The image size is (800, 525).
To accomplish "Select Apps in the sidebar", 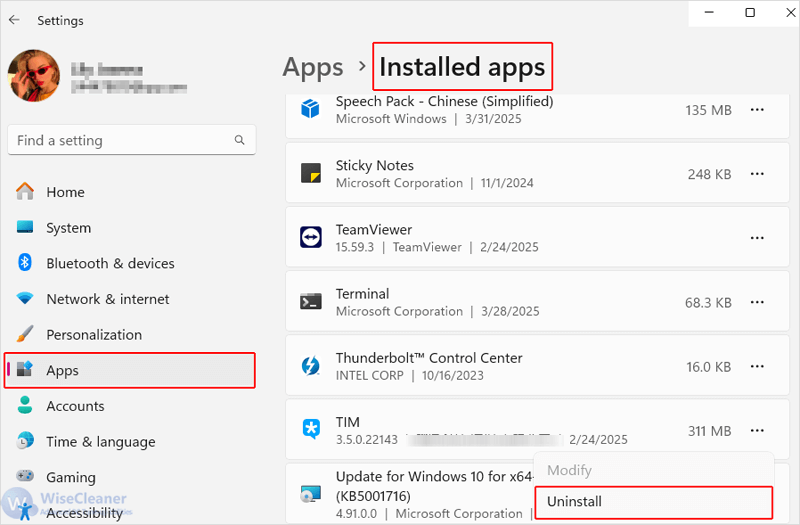I will pyautogui.click(x=130, y=370).
